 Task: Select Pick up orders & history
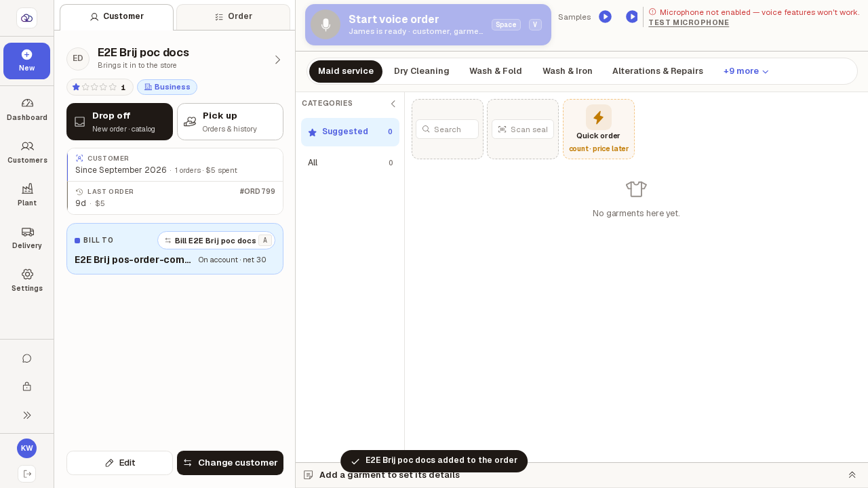[230, 122]
